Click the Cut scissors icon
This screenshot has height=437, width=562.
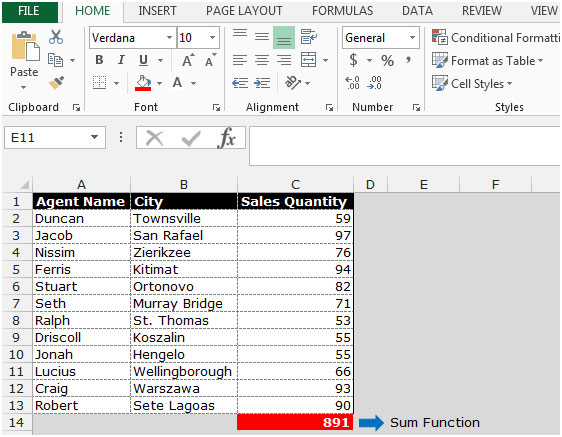click(x=56, y=37)
